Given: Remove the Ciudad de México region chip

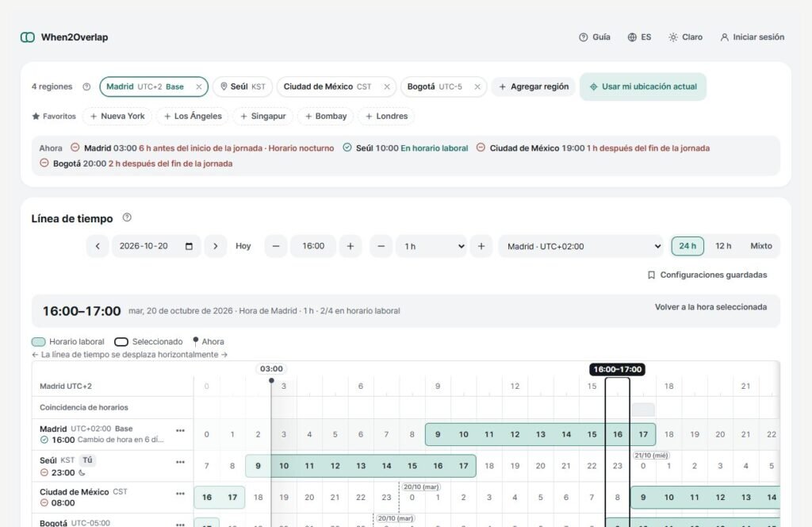Looking at the screenshot, I should (387, 87).
